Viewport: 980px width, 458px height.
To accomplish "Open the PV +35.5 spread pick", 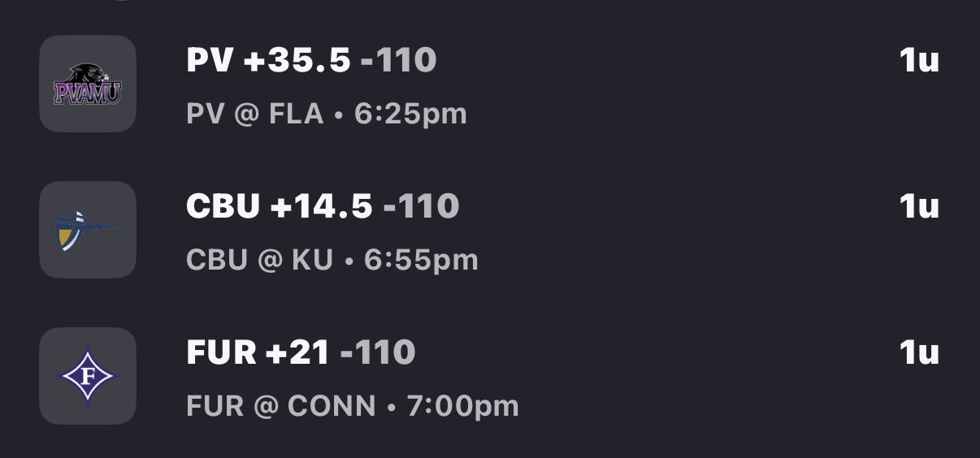I will pyautogui.click(x=268, y=61).
